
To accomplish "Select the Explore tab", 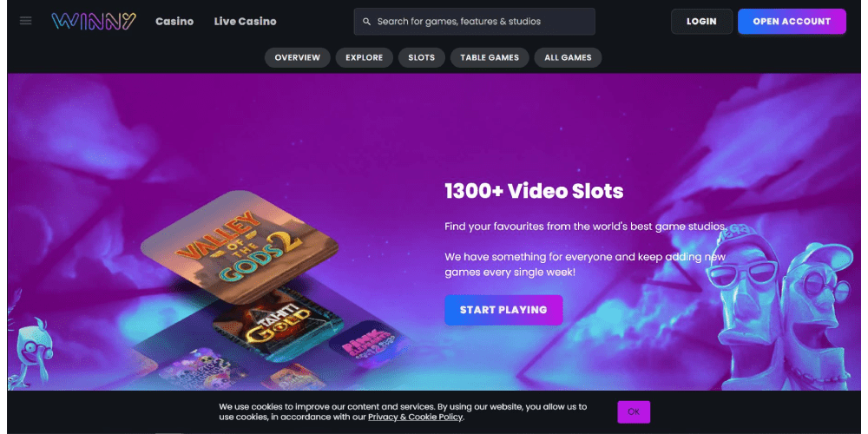I will (365, 57).
